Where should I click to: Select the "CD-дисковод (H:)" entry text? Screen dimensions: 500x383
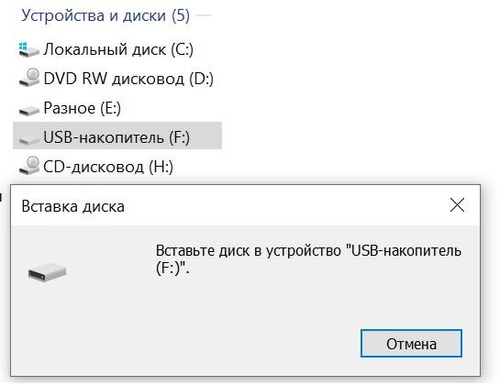point(108,167)
